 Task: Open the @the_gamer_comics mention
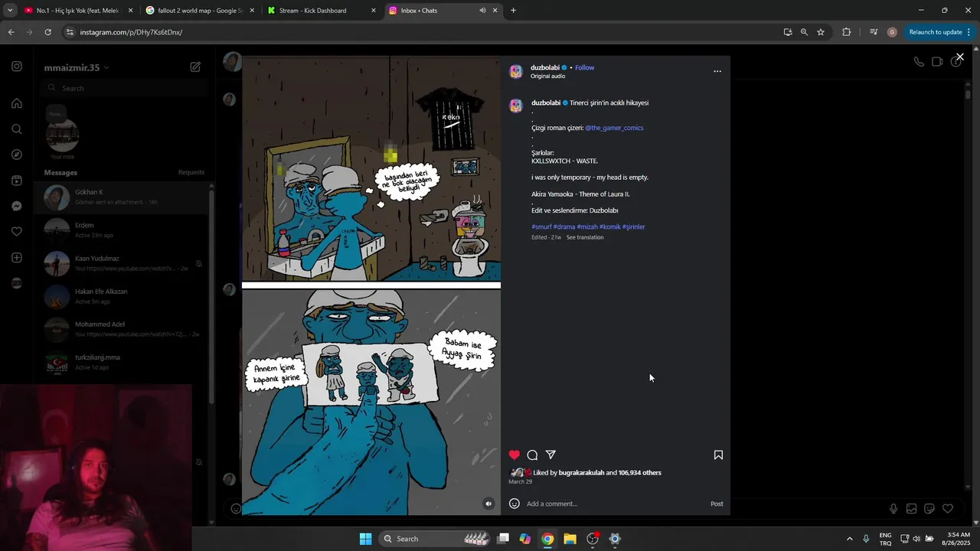pyautogui.click(x=614, y=128)
